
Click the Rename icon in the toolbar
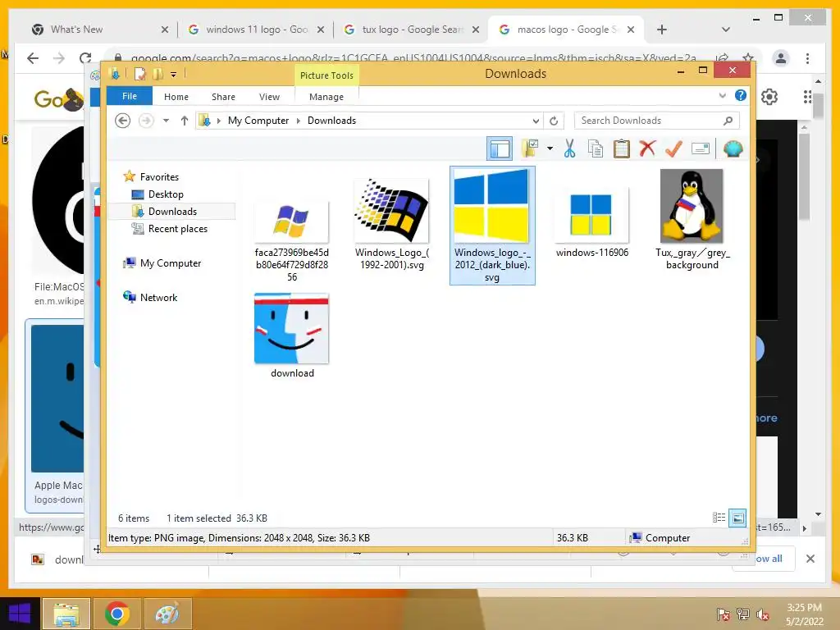tap(701, 148)
